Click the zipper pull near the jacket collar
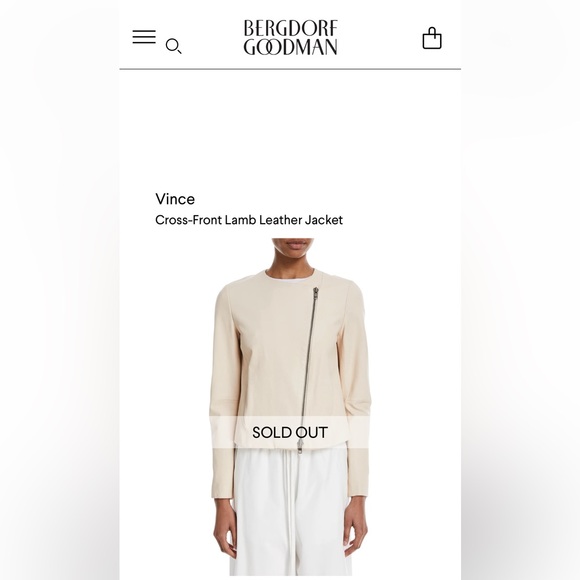 click(316, 293)
